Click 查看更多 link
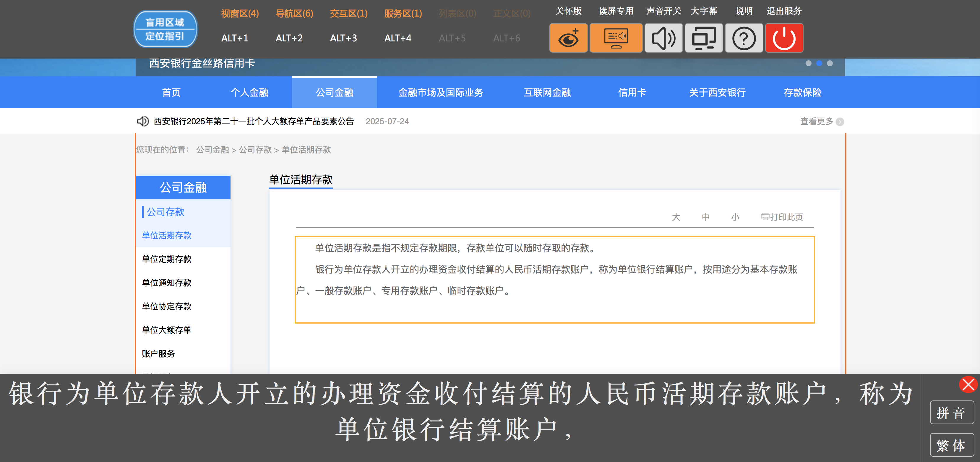Image resolution: width=980 pixels, height=462 pixels. click(x=816, y=121)
